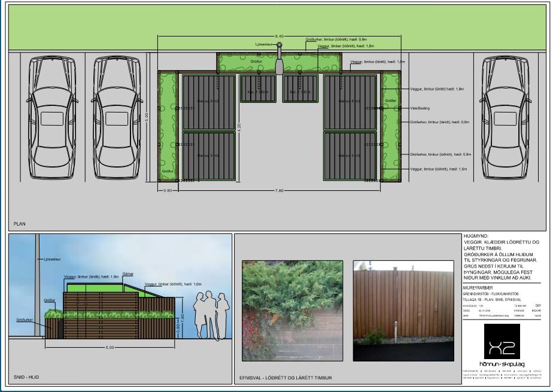The height and width of the screenshot is (392, 553).
Task: Click the SNIÐ - HLIÐ view label
Action: pyautogui.click(x=26, y=379)
